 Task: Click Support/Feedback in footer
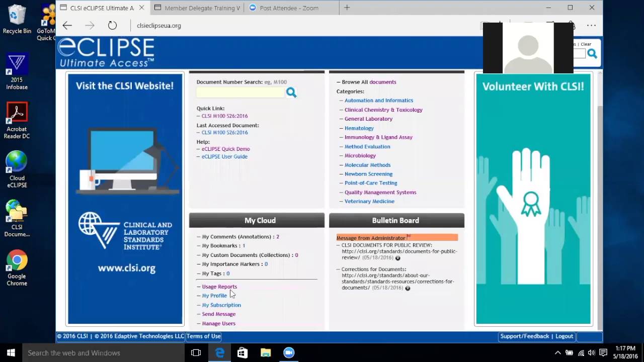pos(525,336)
